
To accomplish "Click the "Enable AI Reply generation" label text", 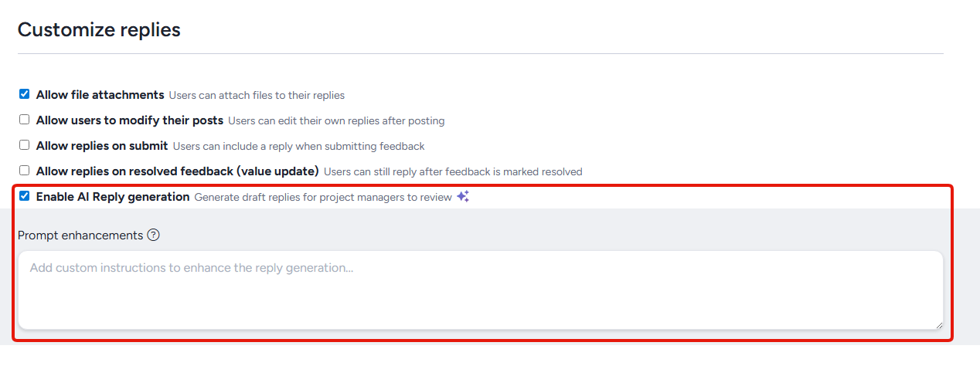I will 112,197.
